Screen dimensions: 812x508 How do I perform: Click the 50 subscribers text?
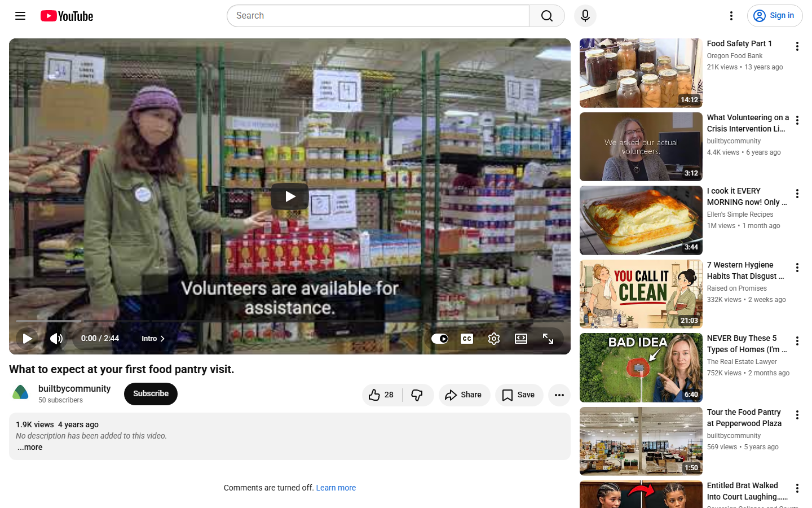(x=60, y=400)
